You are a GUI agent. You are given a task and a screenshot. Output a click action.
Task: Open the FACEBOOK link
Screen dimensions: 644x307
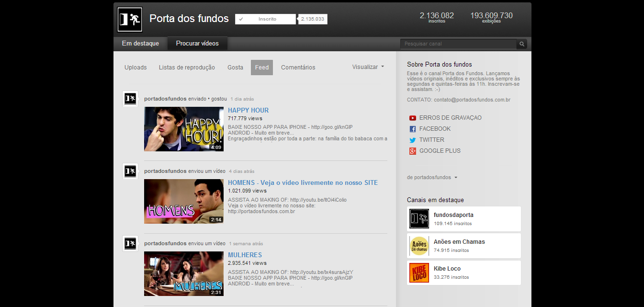(x=435, y=129)
